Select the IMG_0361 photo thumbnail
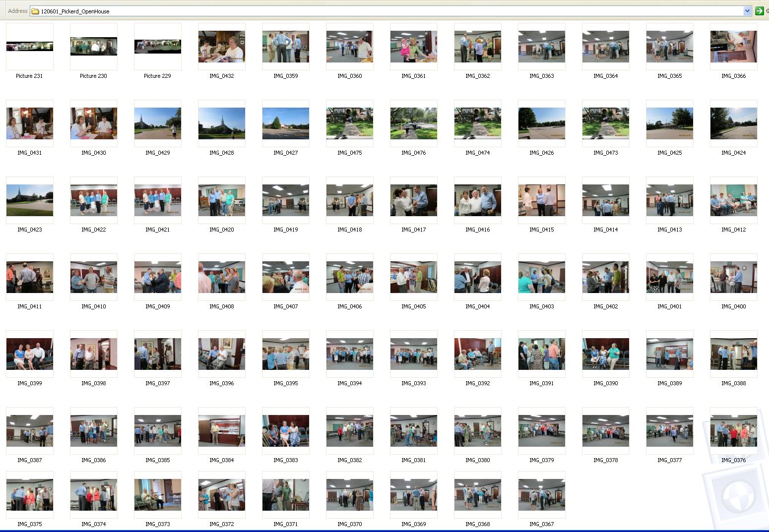The image size is (769, 532). [414, 47]
